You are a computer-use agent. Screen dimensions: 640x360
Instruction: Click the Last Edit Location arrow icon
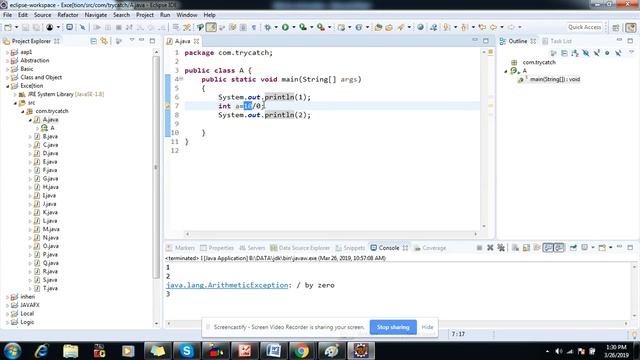[x=482, y=27]
